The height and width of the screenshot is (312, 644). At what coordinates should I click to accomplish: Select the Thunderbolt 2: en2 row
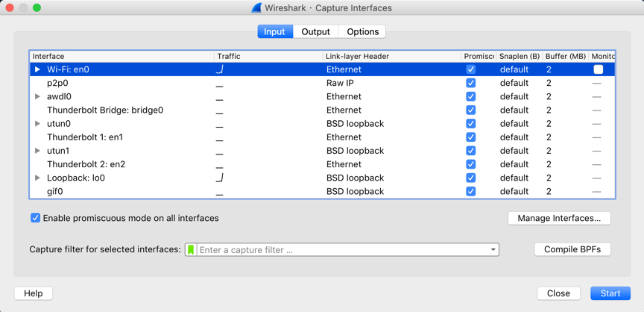[x=322, y=164]
